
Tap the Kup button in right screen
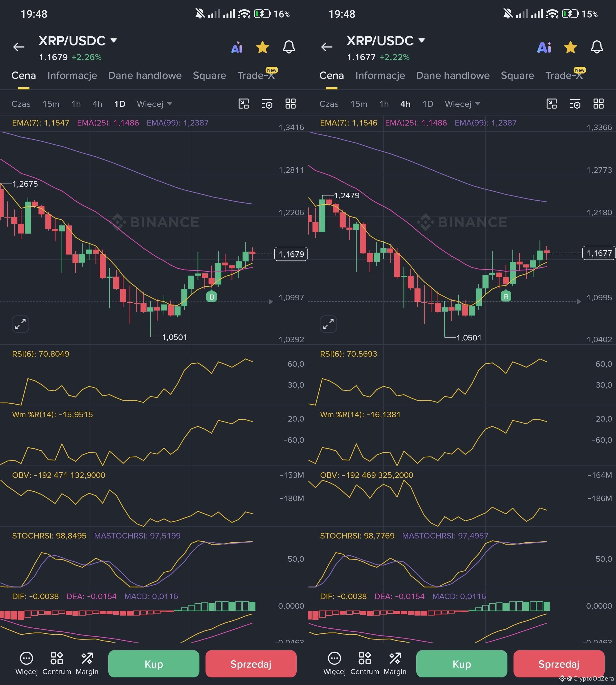coord(462,664)
